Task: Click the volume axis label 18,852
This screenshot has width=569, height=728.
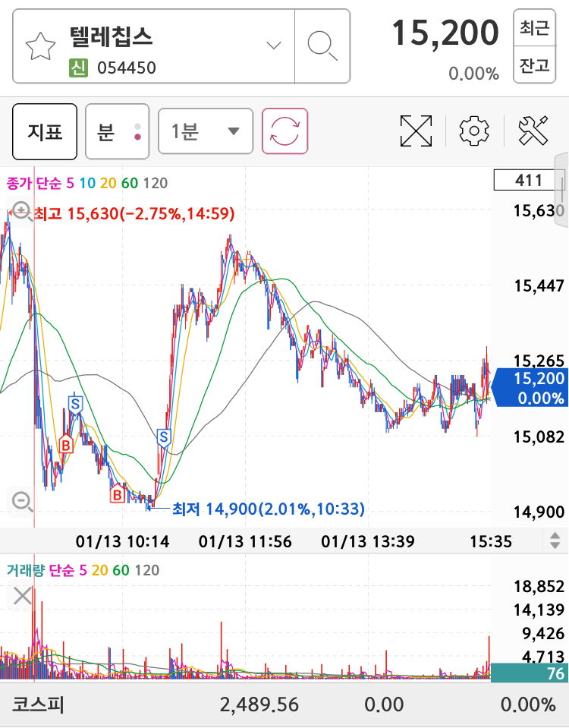Action: click(x=539, y=586)
